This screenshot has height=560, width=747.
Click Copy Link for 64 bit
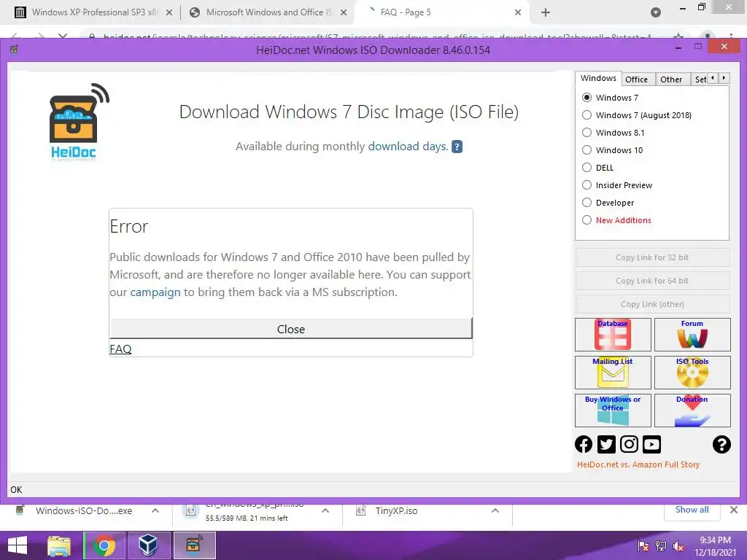point(652,281)
